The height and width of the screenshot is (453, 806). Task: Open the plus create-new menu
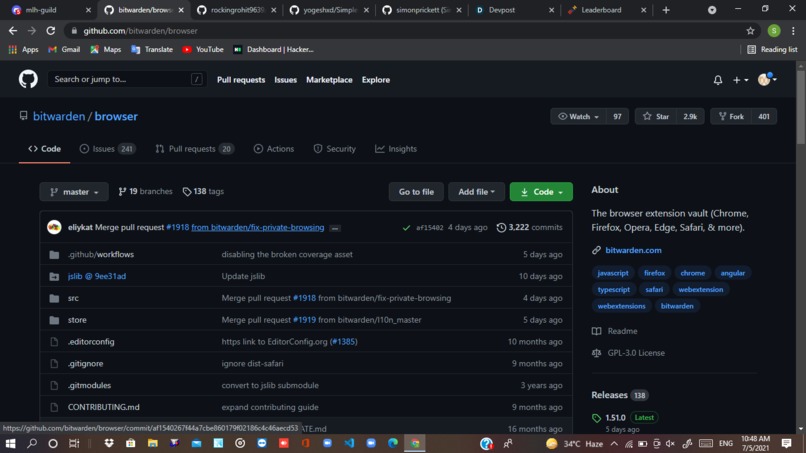[740, 80]
